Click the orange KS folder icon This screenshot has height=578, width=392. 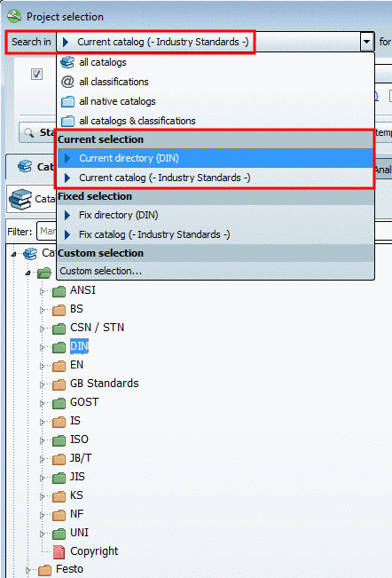tap(59, 496)
